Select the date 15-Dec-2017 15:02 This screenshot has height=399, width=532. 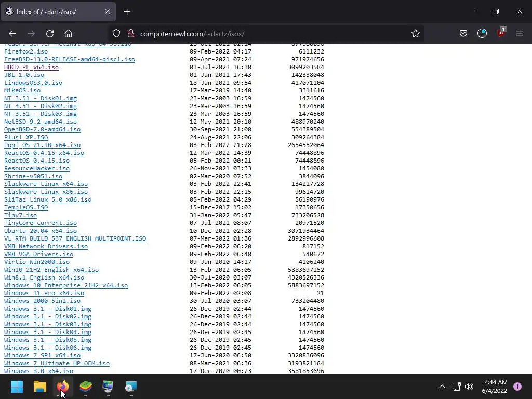coord(220,208)
